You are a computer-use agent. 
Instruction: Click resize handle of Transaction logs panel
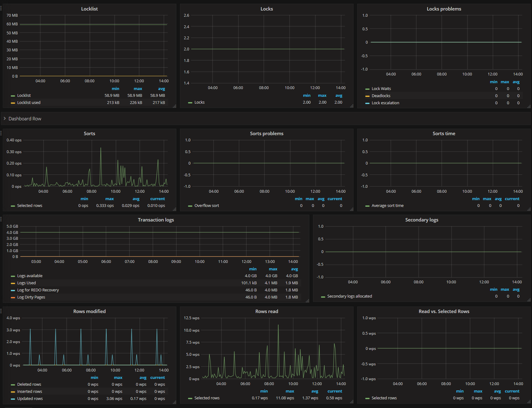click(x=307, y=301)
